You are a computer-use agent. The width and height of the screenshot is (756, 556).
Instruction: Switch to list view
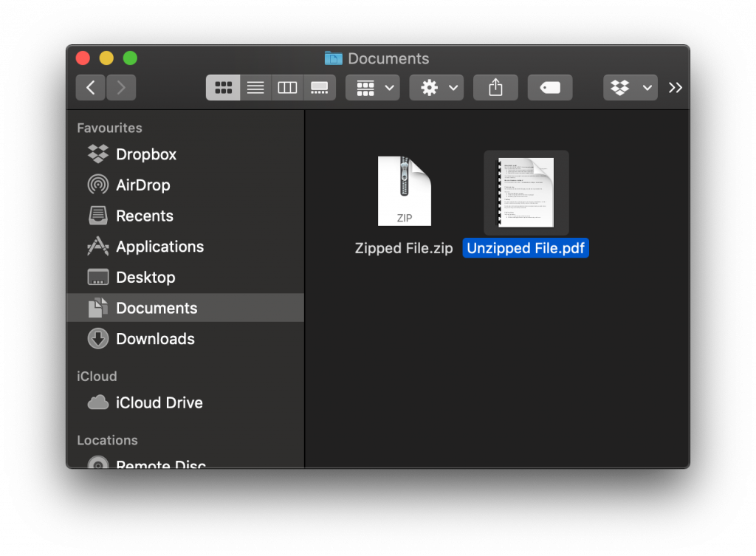255,87
